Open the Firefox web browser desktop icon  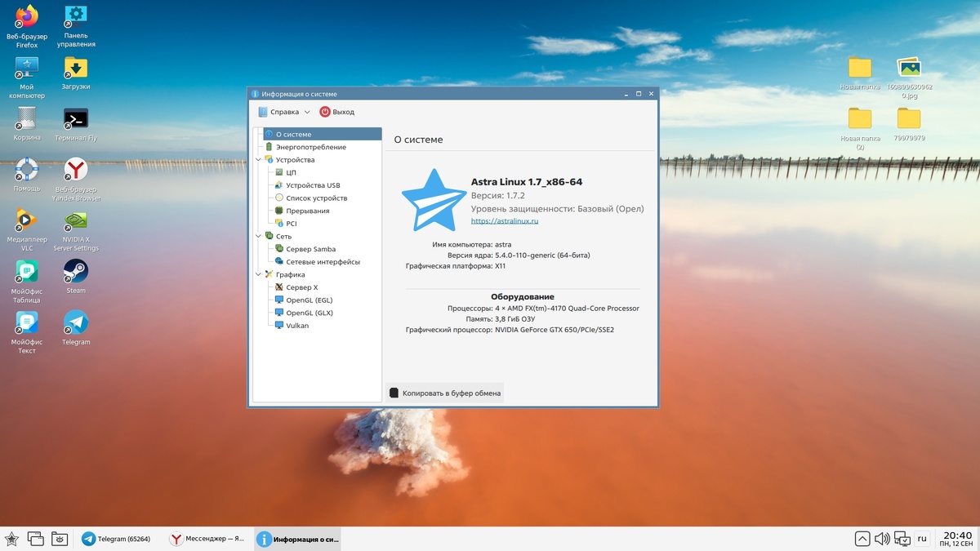click(x=27, y=17)
